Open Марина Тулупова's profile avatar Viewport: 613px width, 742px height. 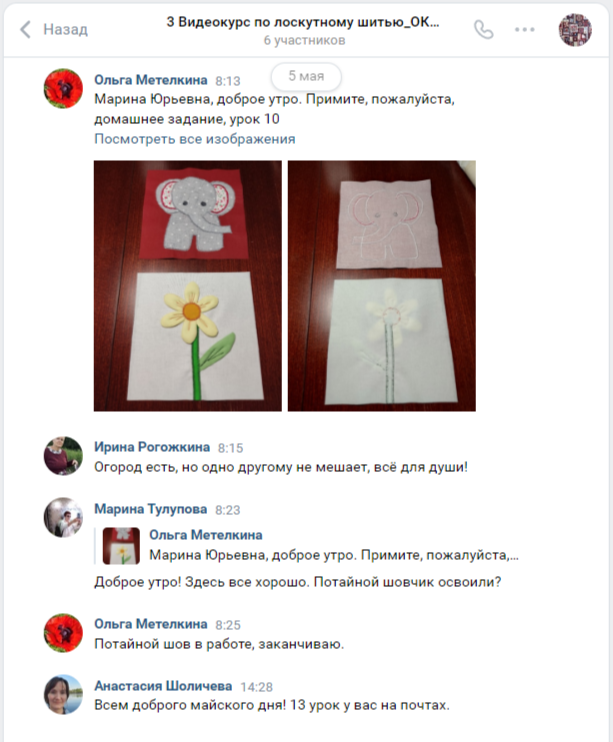point(63,517)
